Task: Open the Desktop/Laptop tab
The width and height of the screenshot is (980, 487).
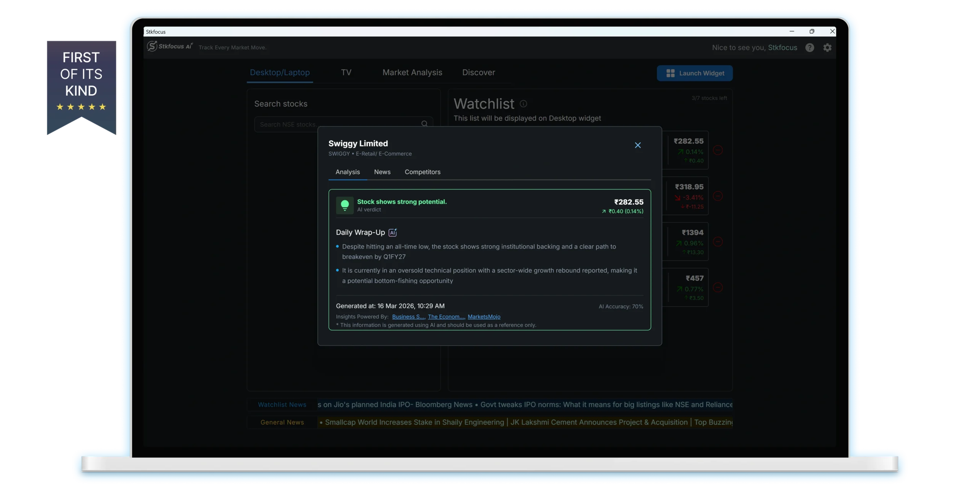Action: tap(279, 72)
